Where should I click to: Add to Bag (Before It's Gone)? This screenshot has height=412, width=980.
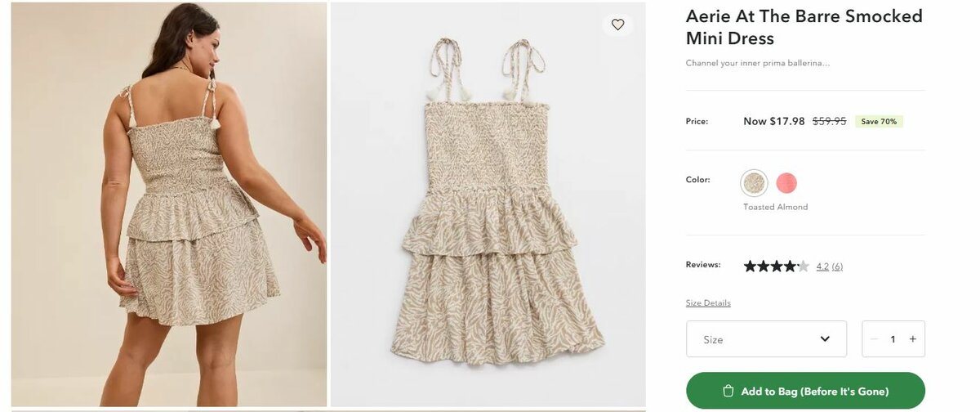[x=805, y=391]
